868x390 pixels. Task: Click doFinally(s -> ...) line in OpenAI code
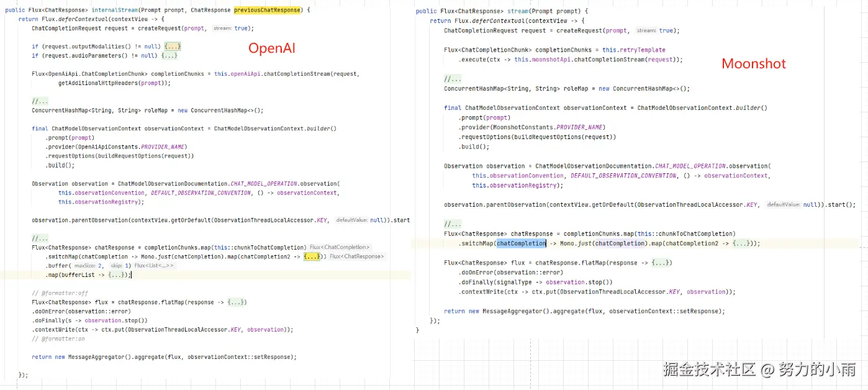click(x=90, y=320)
